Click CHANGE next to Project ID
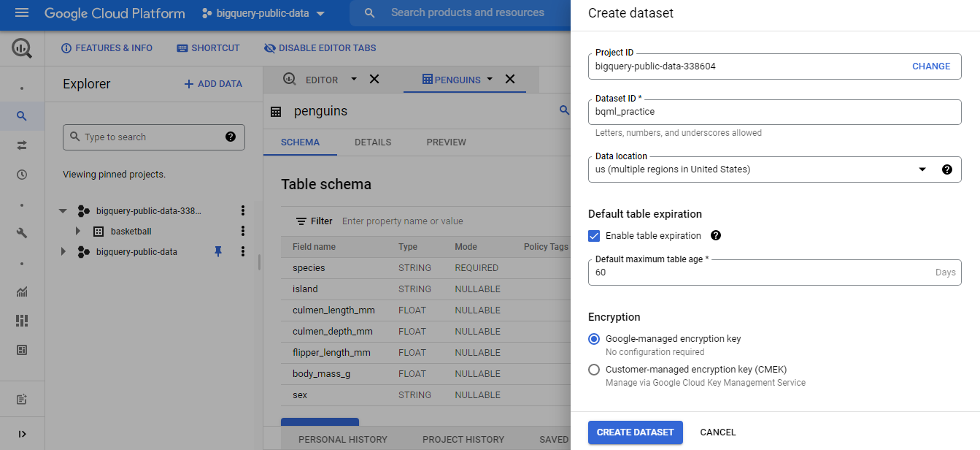Image resolution: width=980 pixels, height=450 pixels. pyautogui.click(x=931, y=66)
